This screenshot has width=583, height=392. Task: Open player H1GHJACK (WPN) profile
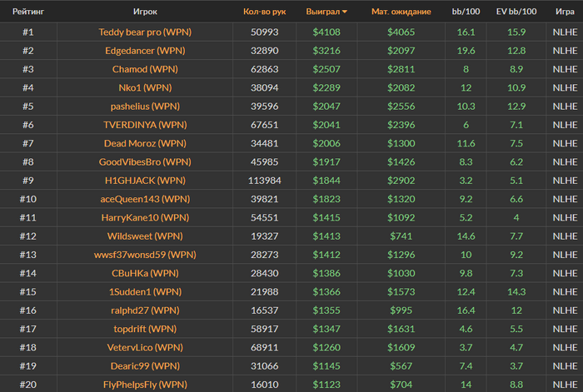coord(145,181)
